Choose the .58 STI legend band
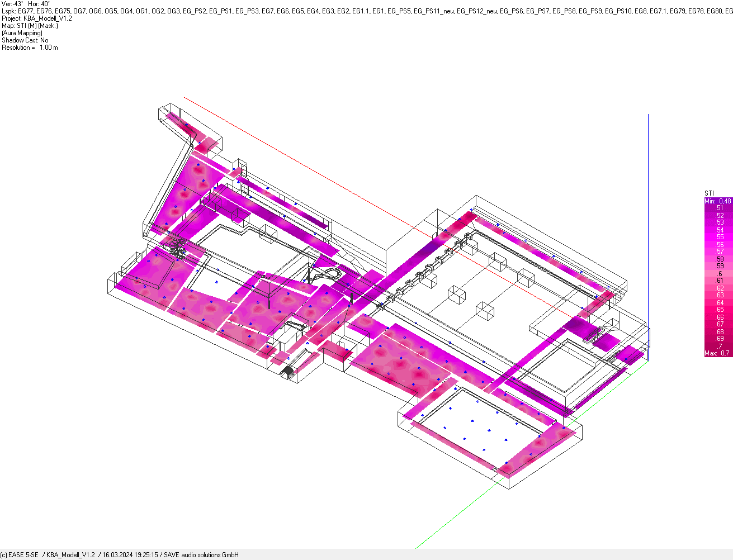 point(718,259)
